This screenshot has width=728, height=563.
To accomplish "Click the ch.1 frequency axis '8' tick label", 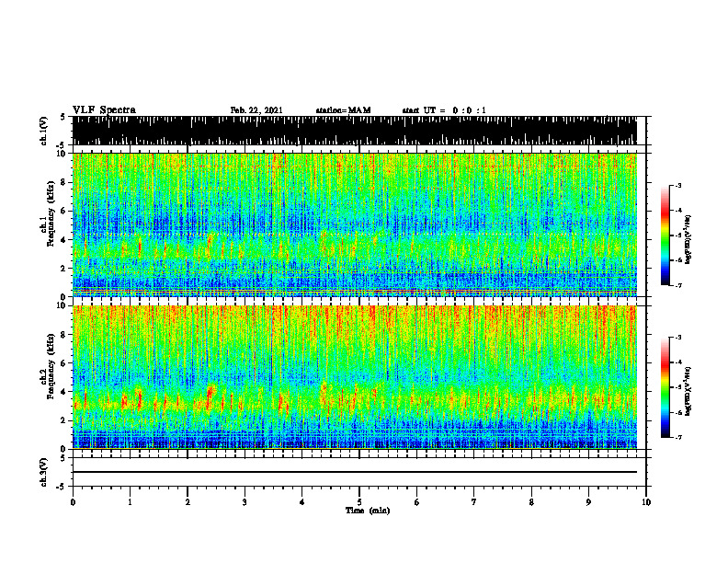I will [x=64, y=182].
